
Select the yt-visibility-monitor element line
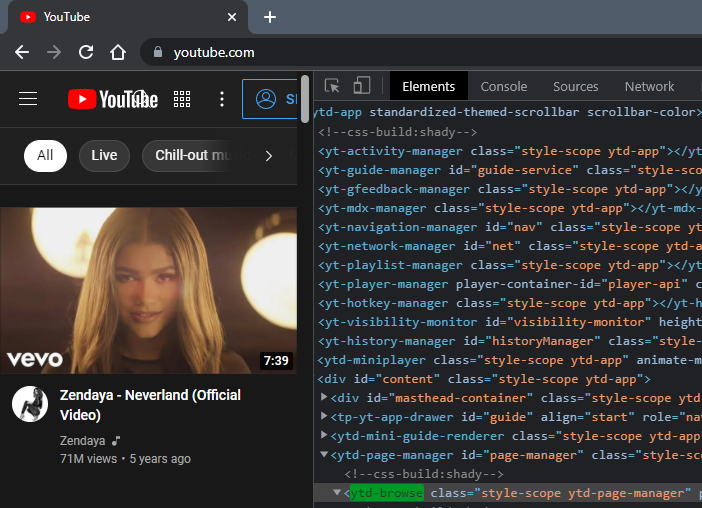(508, 322)
